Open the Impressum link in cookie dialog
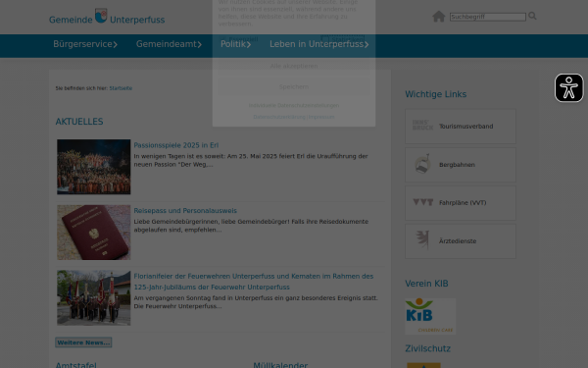588x368 pixels. click(321, 117)
